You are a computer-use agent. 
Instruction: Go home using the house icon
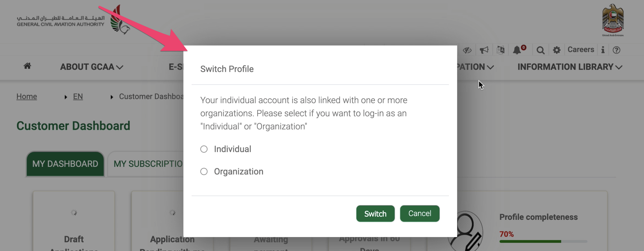pos(27,66)
